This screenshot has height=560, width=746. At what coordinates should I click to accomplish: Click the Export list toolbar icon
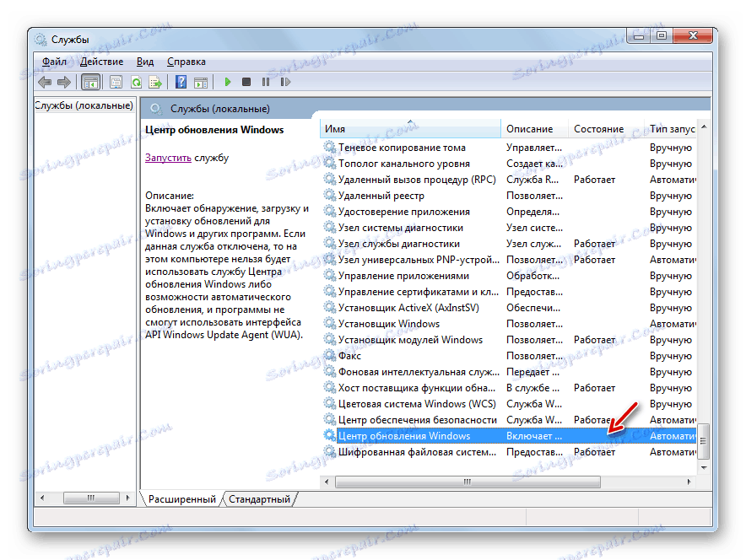(155, 83)
